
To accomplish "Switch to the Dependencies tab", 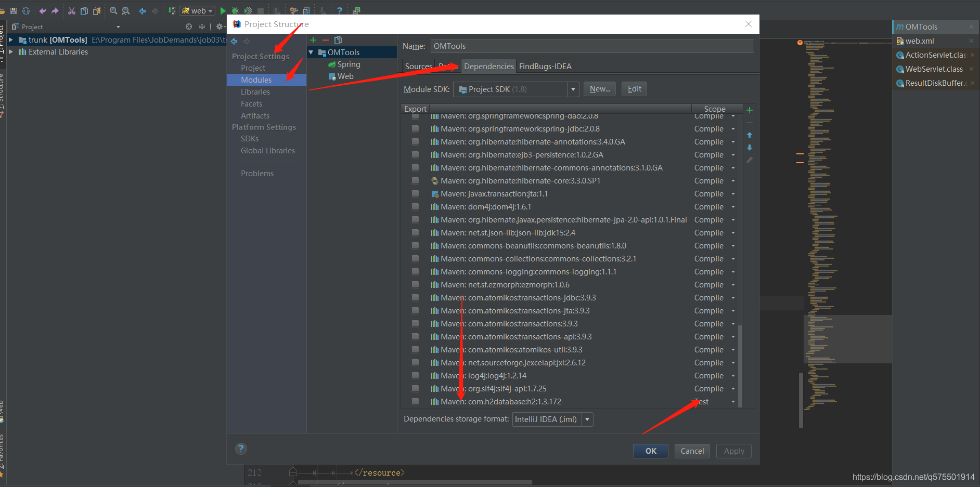I will point(488,66).
